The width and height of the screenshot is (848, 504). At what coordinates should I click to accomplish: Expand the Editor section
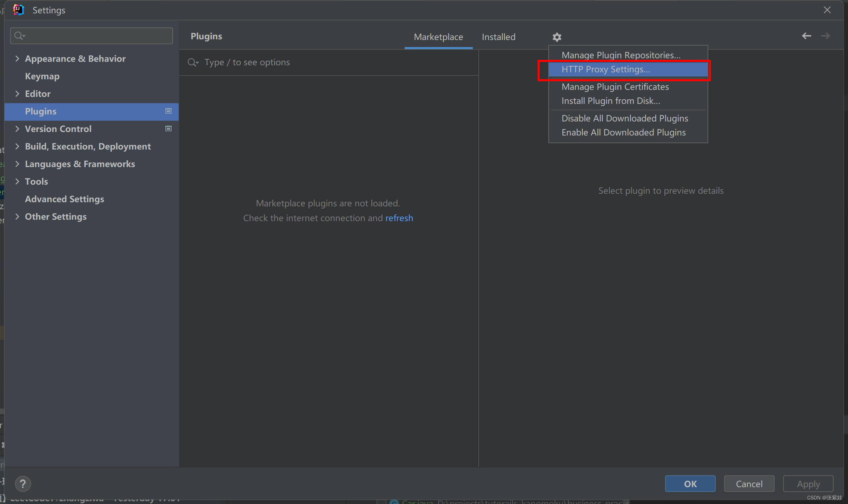tap(17, 94)
